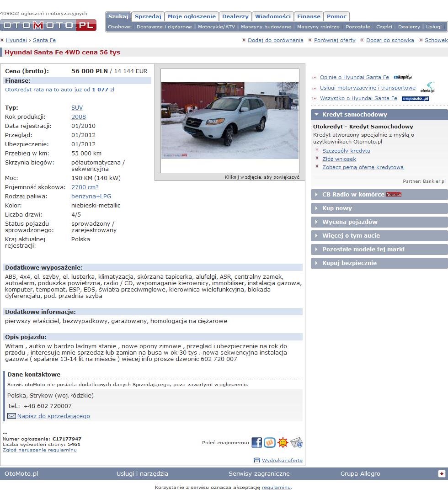Open the Pomoc tab
448x499 pixels.
(336, 16)
